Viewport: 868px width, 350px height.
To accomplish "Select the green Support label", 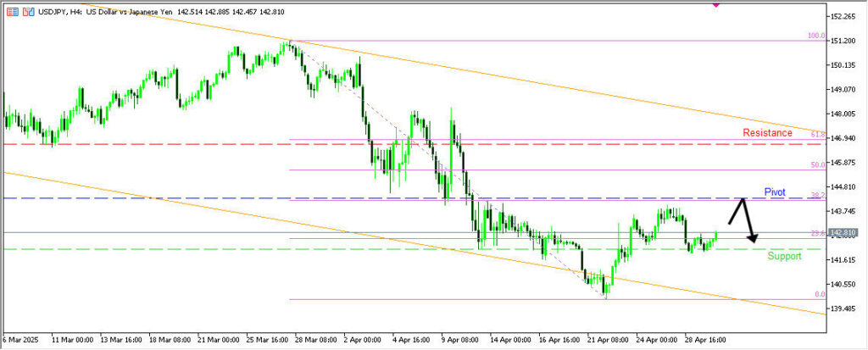I will pyautogui.click(x=783, y=255).
